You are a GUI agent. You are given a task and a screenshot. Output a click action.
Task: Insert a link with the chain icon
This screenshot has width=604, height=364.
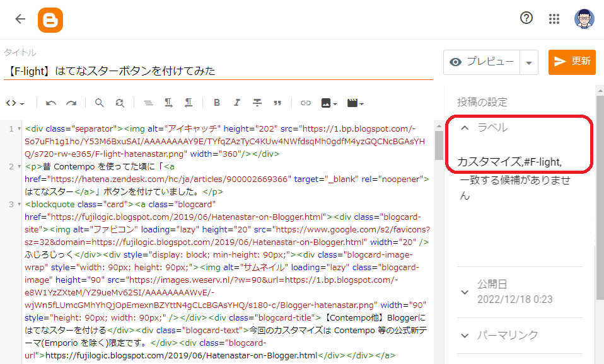pyautogui.click(x=305, y=103)
